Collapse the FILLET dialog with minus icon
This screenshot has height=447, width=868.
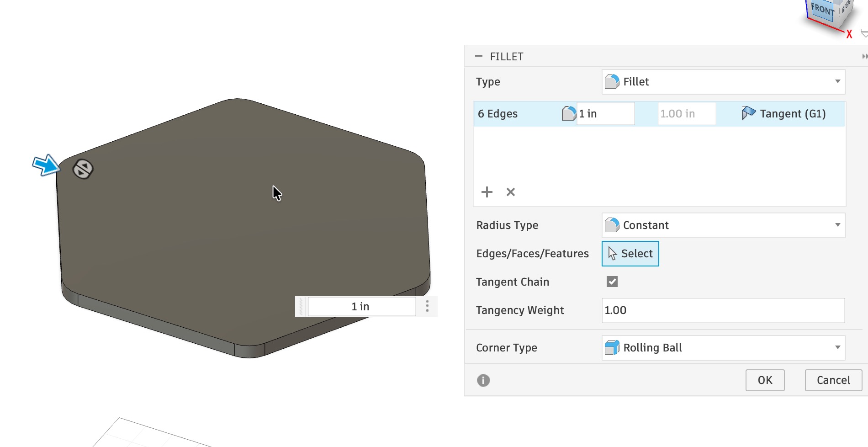coord(479,56)
